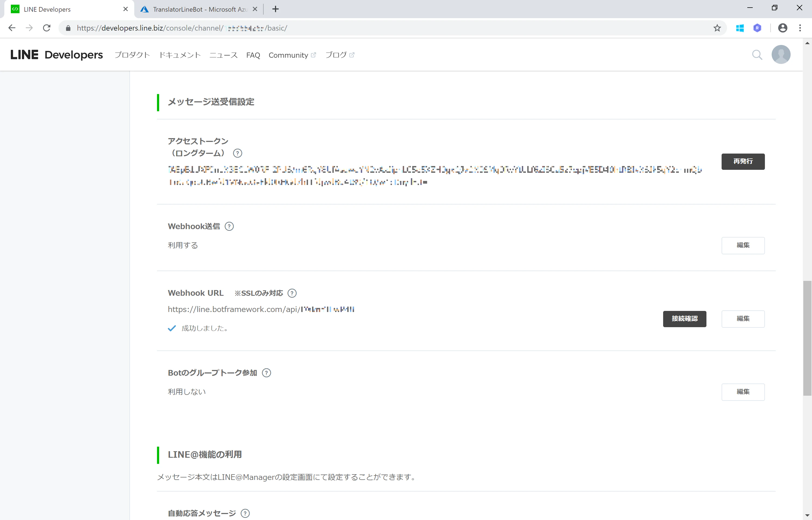Open the Chrome profile icon
Image resolution: width=812 pixels, height=520 pixels.
pos(783,28)
